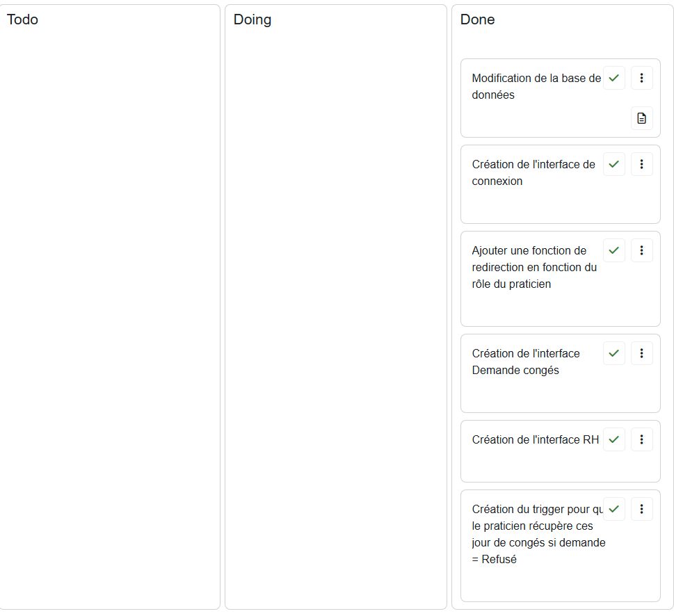Image resolution: width=674 pixels, height=616 pixels.
Task: Toggle checkmark on 'Création de l'interface de connexion'
Action: click(x=613, y=164)
